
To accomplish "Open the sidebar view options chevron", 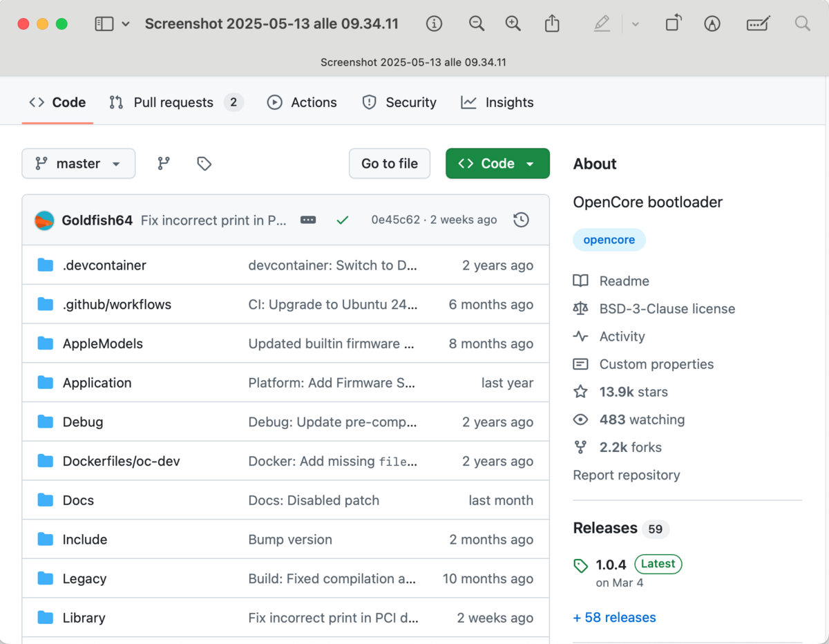I will (x=126, y=24).
